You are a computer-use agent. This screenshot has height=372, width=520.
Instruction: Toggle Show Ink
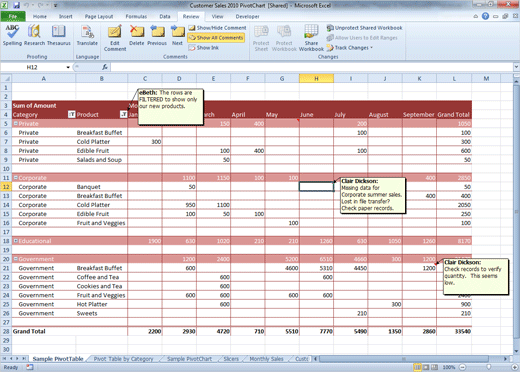(203, 48)
